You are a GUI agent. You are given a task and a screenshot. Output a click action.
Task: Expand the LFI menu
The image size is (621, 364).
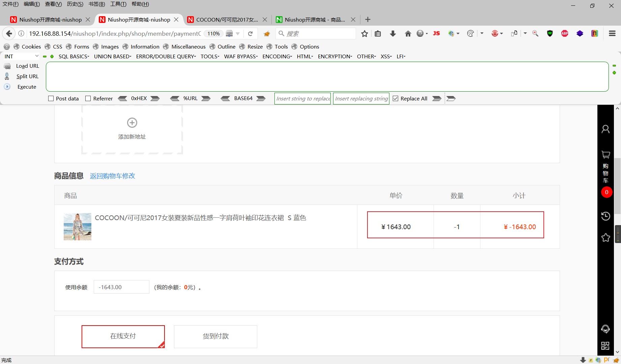click(401, 56)
